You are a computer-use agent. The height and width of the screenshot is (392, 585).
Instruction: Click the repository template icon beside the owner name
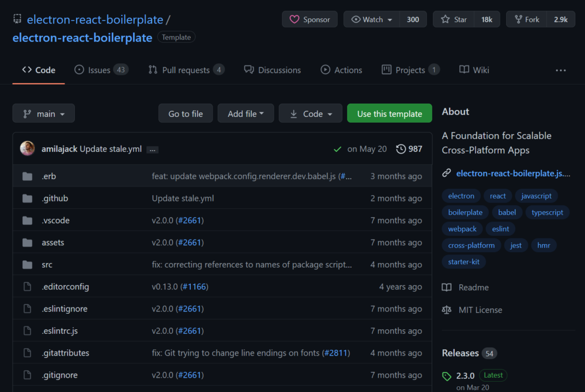(x=17, y=19)
